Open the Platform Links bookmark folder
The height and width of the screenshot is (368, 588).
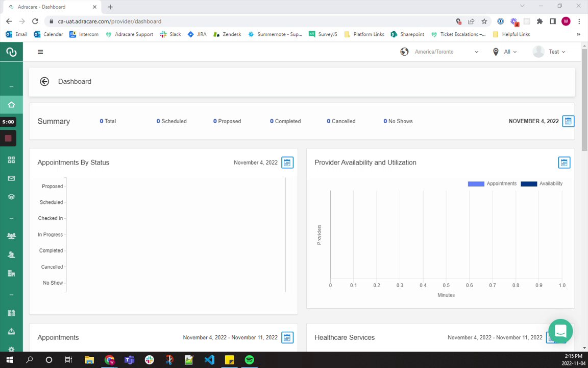coord(364,34)
